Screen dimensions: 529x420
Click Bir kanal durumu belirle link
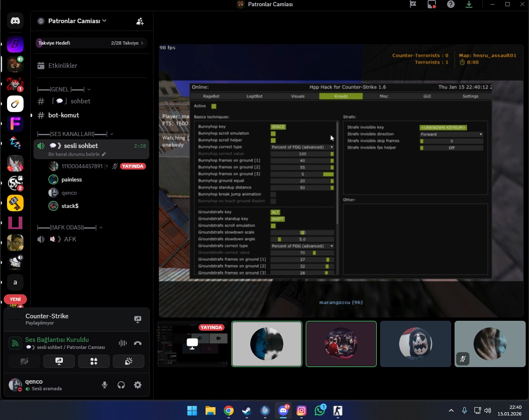coord(74,154)
